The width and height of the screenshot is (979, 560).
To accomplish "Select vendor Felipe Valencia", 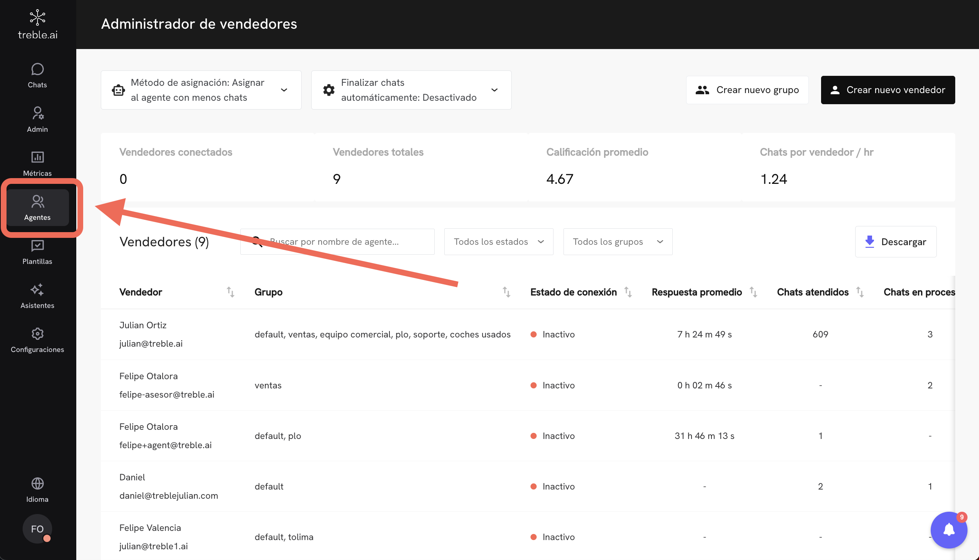I will pos(150,528).
